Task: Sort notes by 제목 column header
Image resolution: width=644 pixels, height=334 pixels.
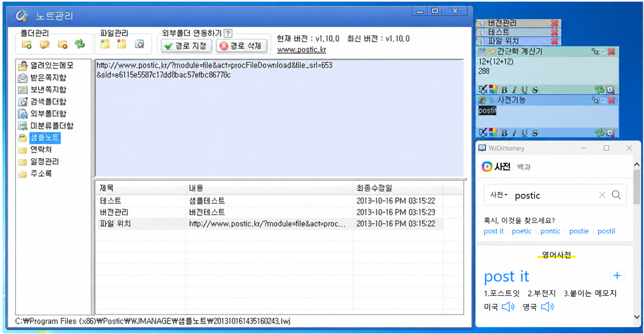Action: point(140,188)
